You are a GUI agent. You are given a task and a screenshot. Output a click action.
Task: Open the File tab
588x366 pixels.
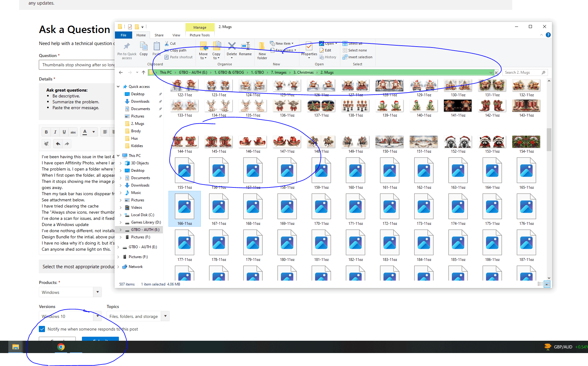(x=124, y=35)
